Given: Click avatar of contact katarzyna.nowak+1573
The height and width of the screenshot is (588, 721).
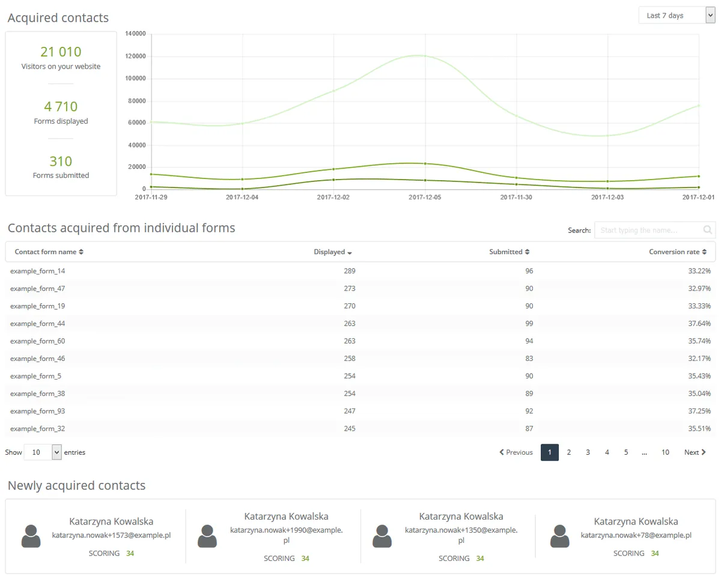Looking at the screenshot, I should click(31, 536).
